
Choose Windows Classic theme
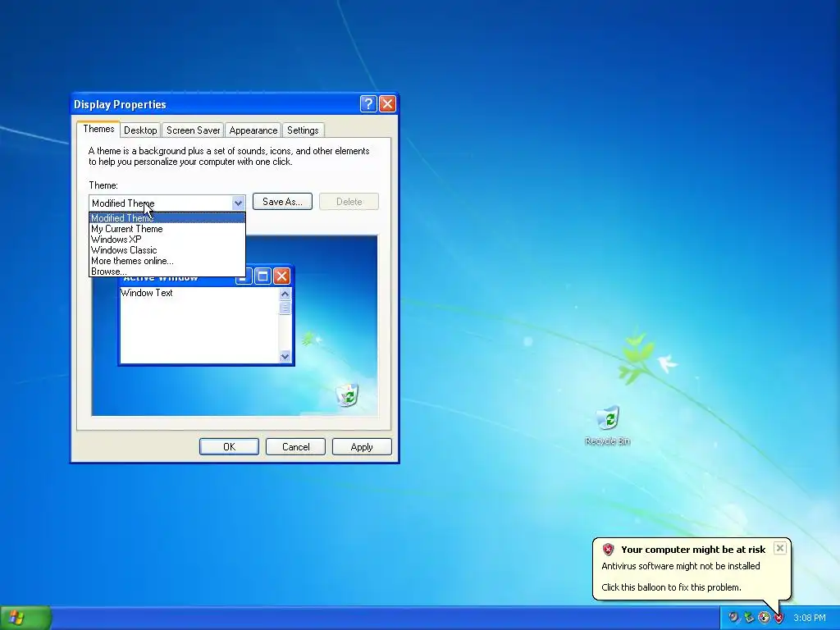point(167,250)
